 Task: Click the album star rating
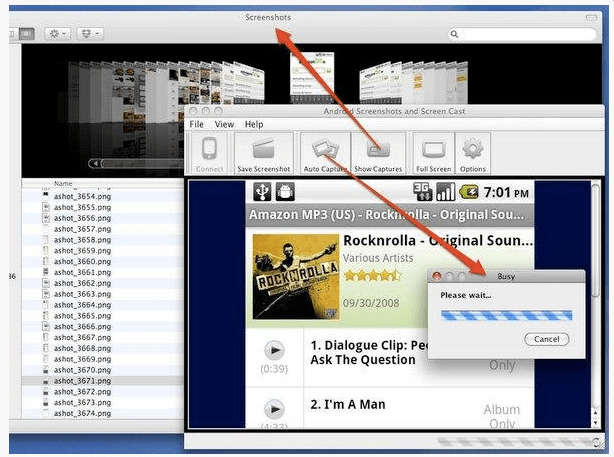click(372, 276)
